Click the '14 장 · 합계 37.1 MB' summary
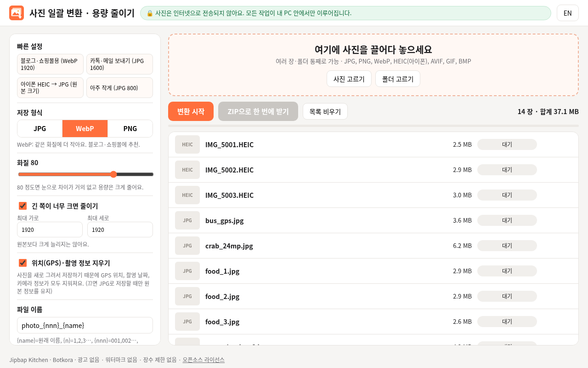This screenshot has height=368, width=588. coord(548,111)
